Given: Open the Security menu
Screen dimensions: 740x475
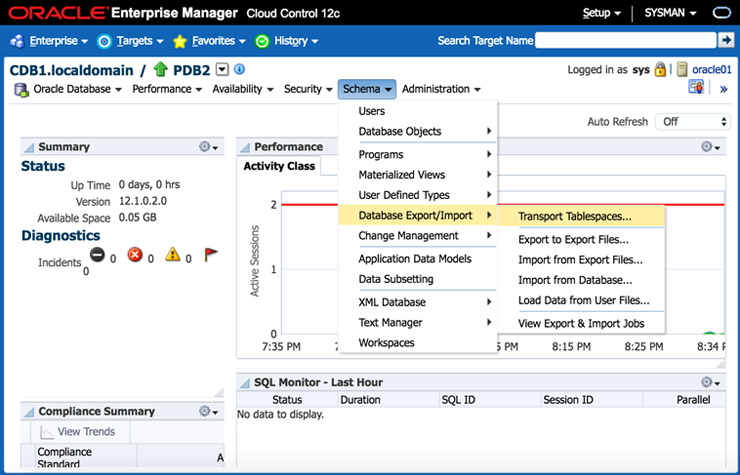Looking at the screenshot, I should (308, 89).
